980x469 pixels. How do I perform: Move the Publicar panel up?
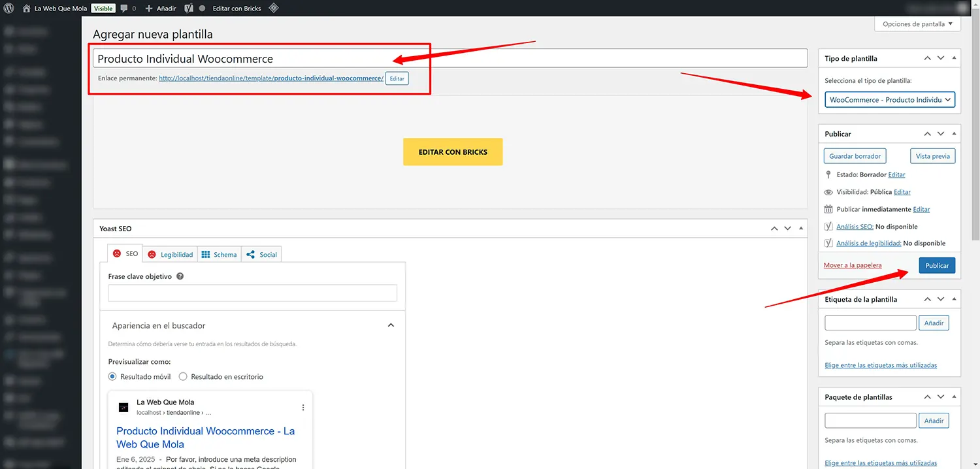coord(928,133)
